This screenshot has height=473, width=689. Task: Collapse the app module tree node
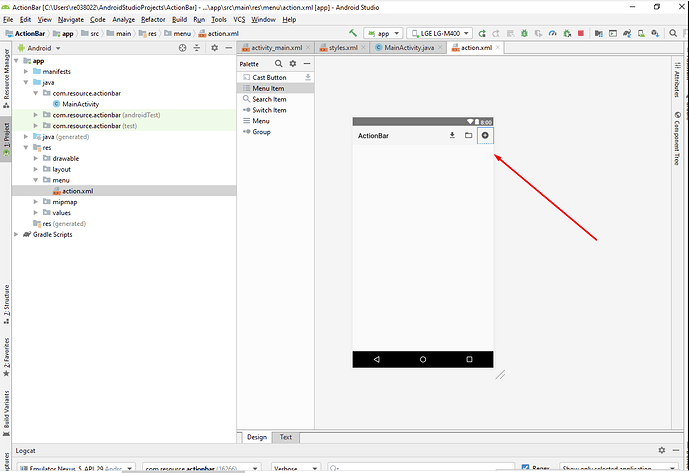coord(16,61)
